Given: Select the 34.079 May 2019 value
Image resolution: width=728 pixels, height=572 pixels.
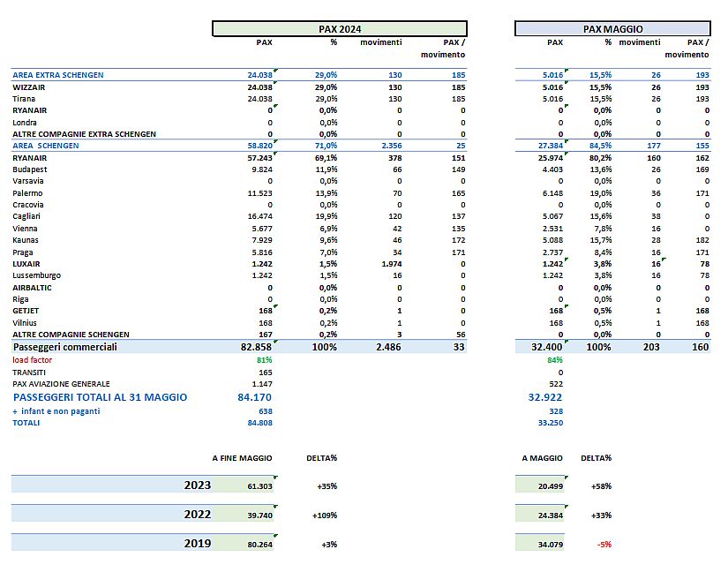Looking at the screenshot, I should tap(551, 545).
